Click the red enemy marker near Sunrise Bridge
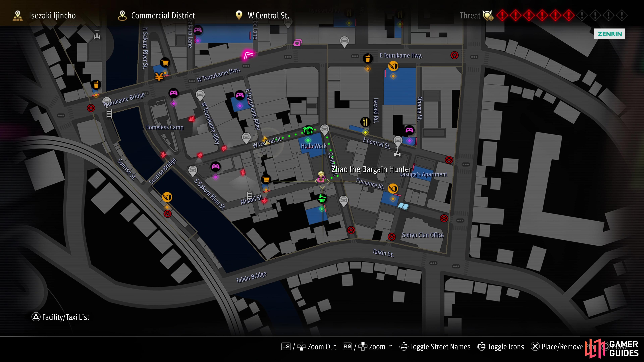Viewport: 644px width, 362px height. tap(163, 155)
